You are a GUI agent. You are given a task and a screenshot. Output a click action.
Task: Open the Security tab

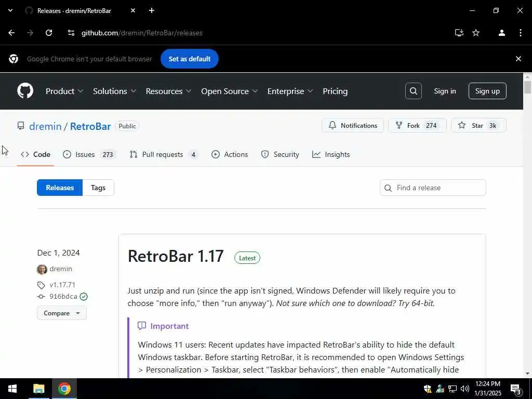point(280,154)
